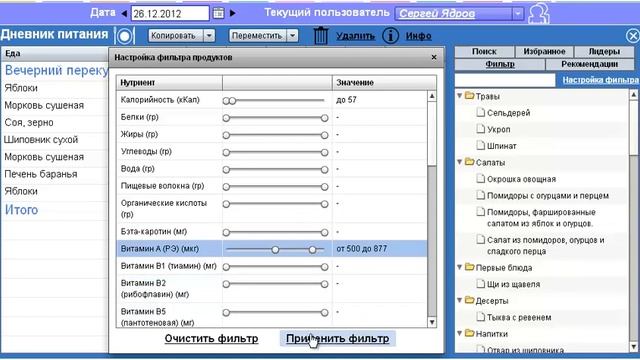The height and width of the screenshot is (360, 640).
Task: Open the user profile icon
Action: tap(538, 14)
